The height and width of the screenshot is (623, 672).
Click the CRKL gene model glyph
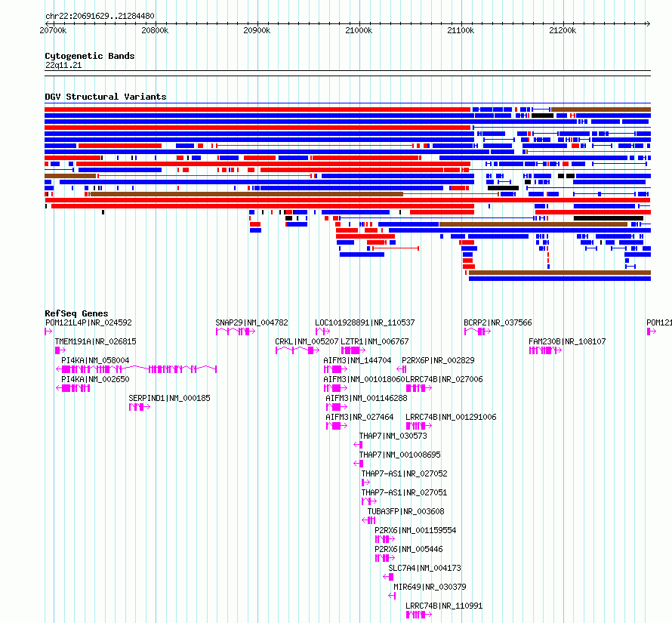click(297, 350)
